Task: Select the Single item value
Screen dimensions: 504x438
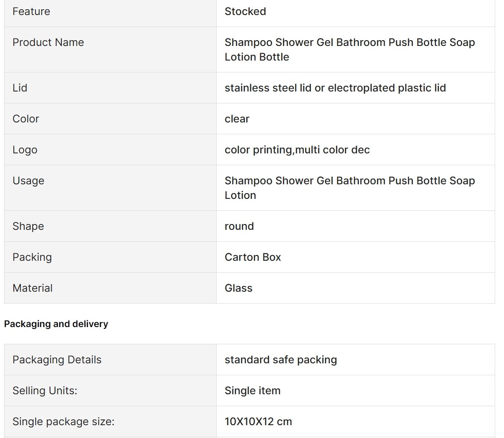Action: [x=252, y=390]
